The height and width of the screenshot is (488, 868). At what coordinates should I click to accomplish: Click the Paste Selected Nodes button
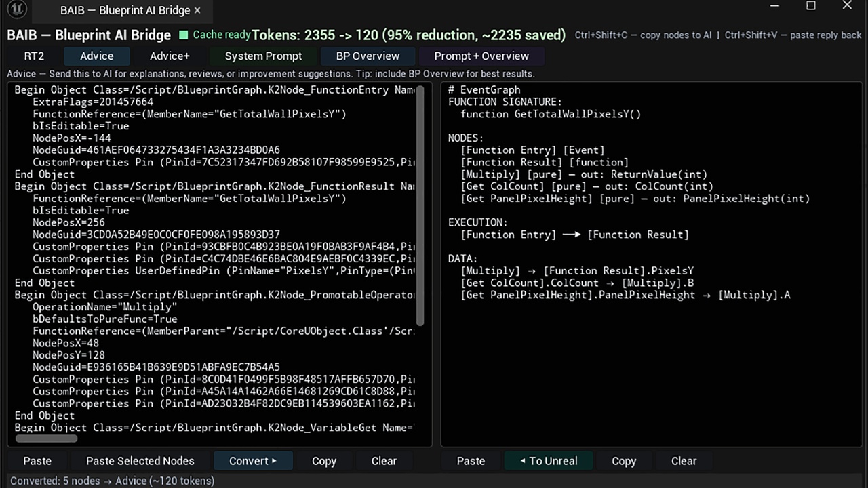[x=140, y=461]
